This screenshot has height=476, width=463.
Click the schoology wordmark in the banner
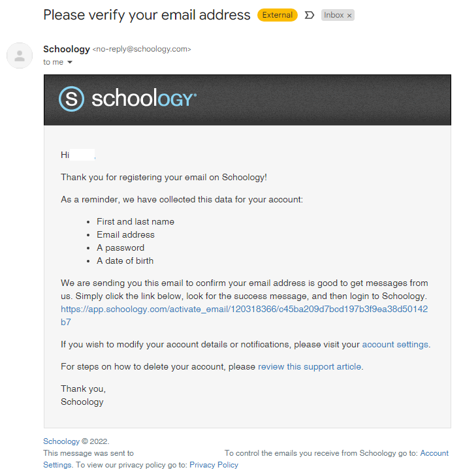pyautogui.click(x=144, y=99)
